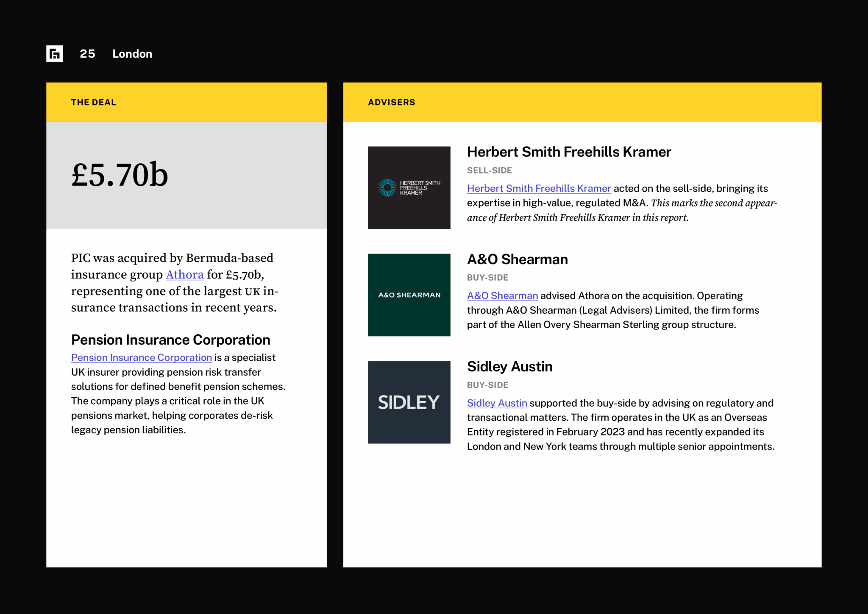The width and height of the screenshot is (868, 614).
Task: Switch to THE DEAL section header
Action: pos(94,102)
